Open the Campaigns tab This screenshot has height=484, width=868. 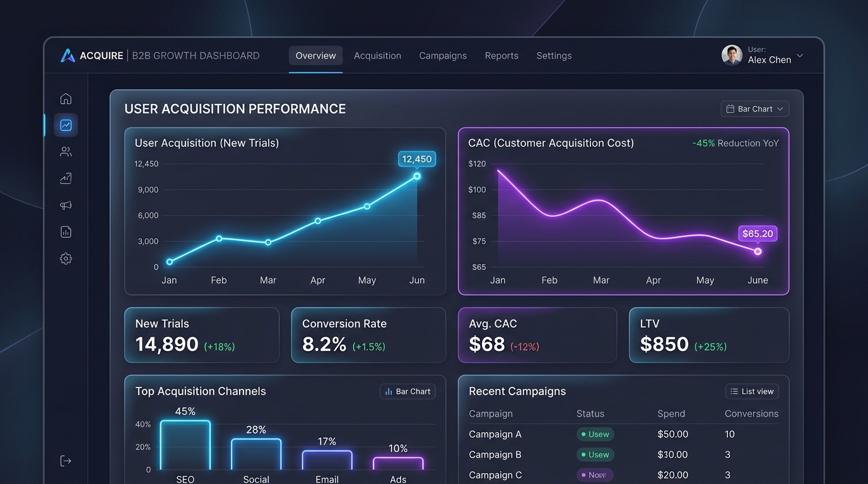pyautogui.click(x=443, y=55)
